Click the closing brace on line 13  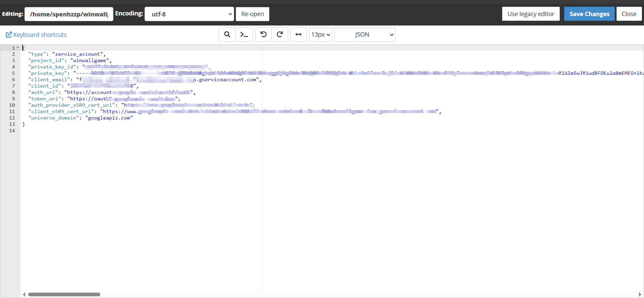(x=23, y=124)
